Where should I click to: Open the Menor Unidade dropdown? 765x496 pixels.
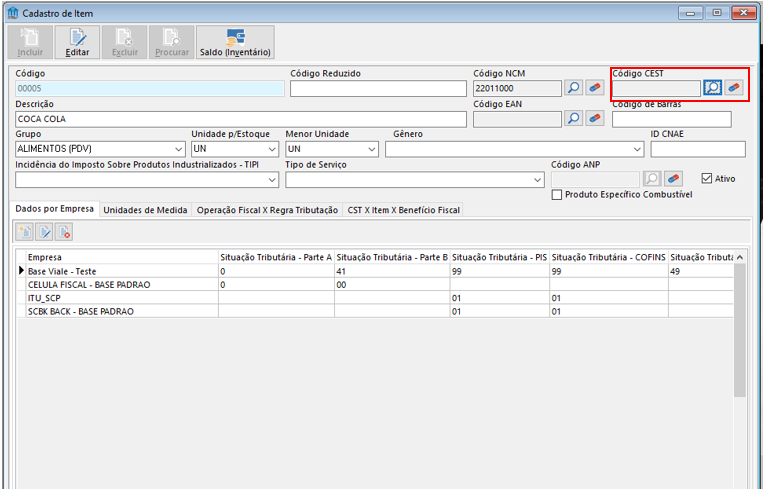[372, 149]
